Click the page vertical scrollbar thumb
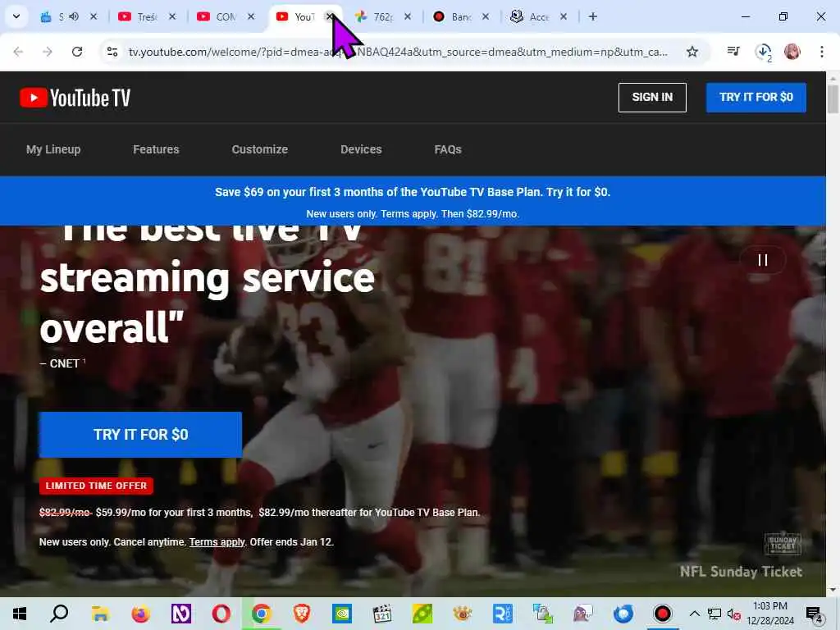 click(833, 98)
